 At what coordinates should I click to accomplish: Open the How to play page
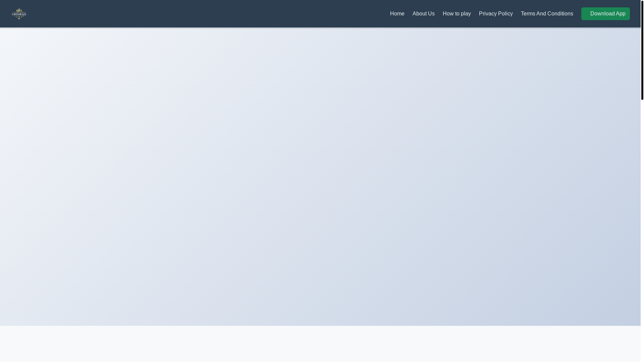coord(457,14)
